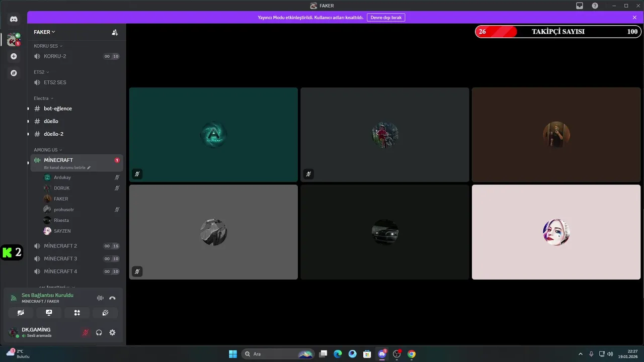Open the help question mark icon

point(595,6)
